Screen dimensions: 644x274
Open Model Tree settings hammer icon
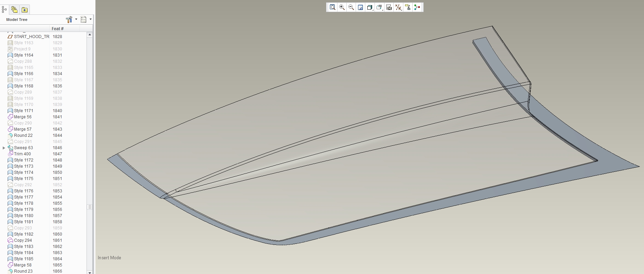(x=69, y=20)
